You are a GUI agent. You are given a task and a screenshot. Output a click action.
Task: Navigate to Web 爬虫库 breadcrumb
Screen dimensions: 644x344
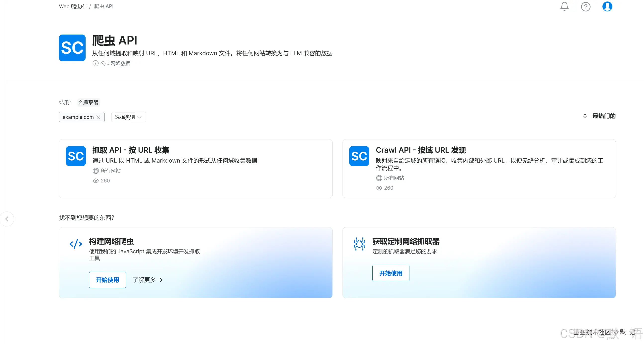tap(72, 6)
